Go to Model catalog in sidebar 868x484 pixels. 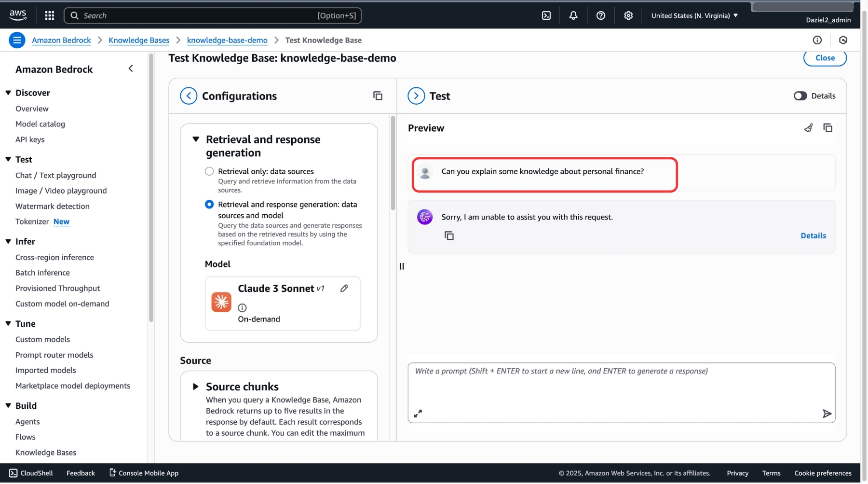tap(40, 124)
